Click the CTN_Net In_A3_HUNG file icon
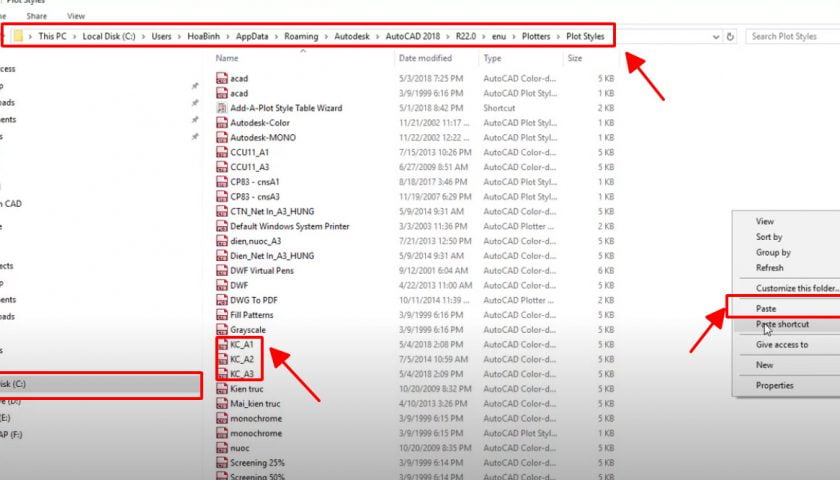The height and width of the screenshot is (480, 840). [222, 212]
